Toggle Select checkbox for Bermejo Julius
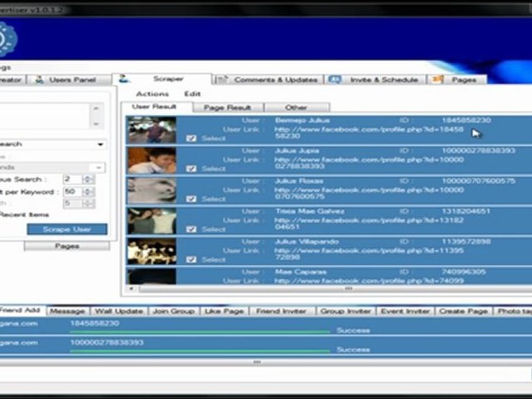The height and width of the screenshot is (399, 532). click(191, 138)
